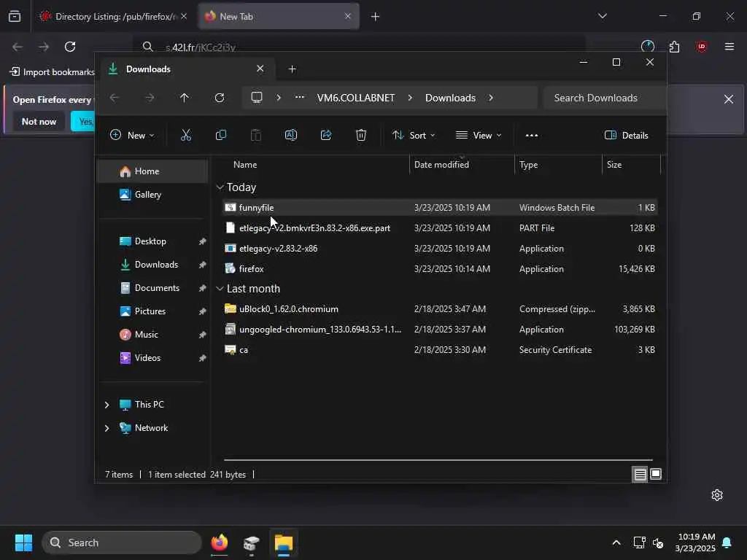747x560 pixels.
Task: Close the Downloads Explorer tab
Action: pos(260,69)
